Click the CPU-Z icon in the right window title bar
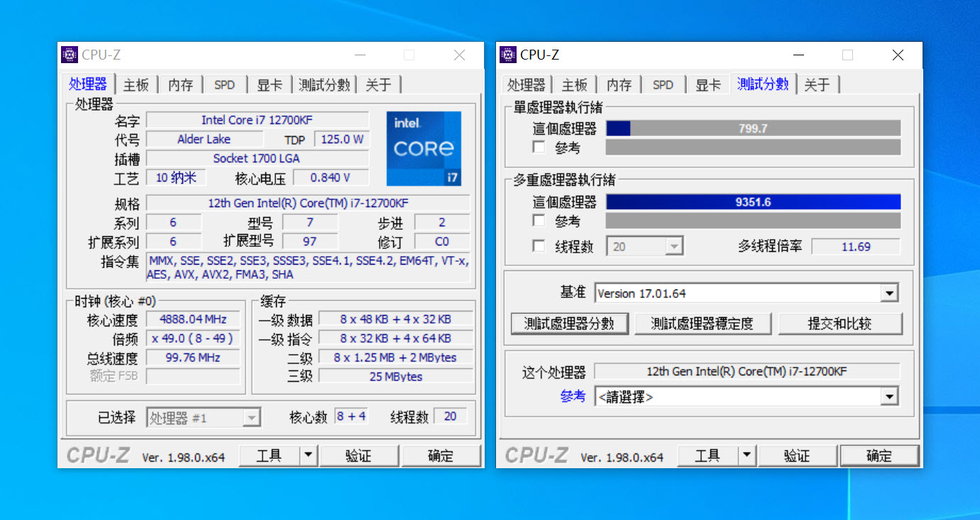 (507, 55)
